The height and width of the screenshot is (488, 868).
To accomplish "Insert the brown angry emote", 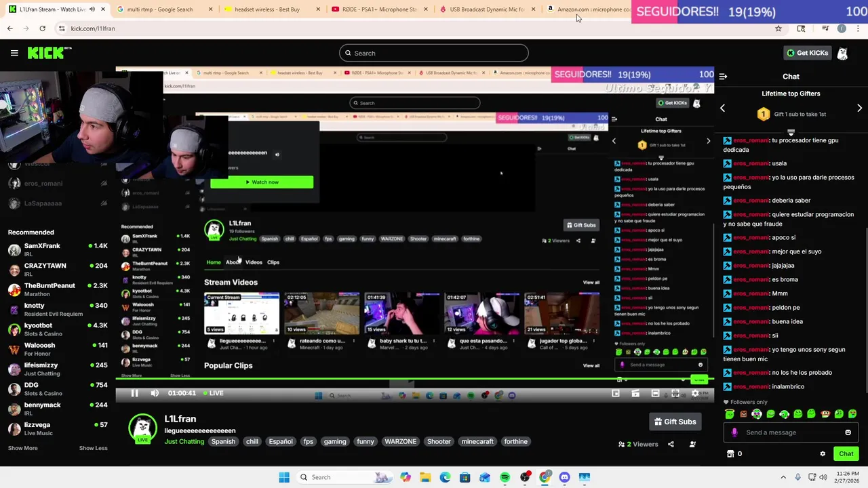I will tap(743, 413).
